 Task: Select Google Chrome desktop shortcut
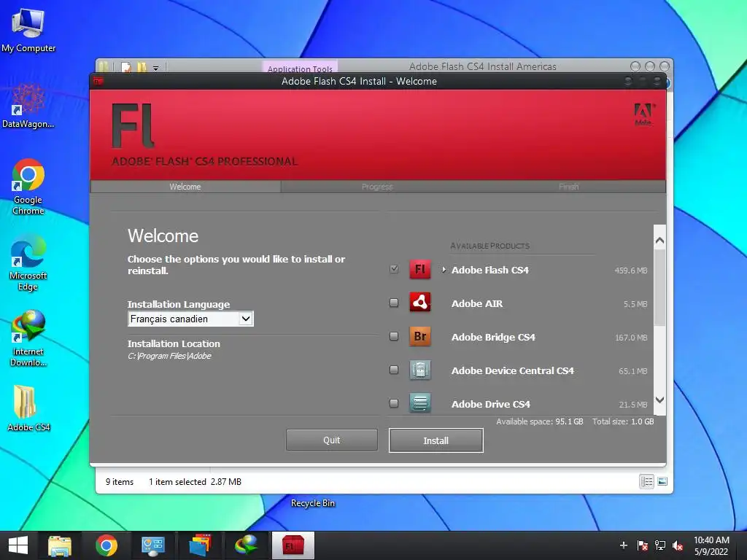coord(28,187)
